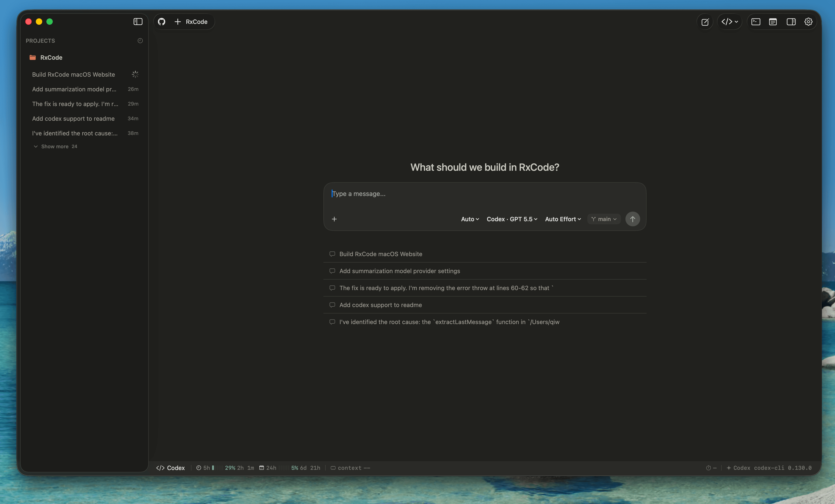Click the loading spinner beside Build RxCode
The height and width of the screenshot is (504, 835).
tap(135, 74)
